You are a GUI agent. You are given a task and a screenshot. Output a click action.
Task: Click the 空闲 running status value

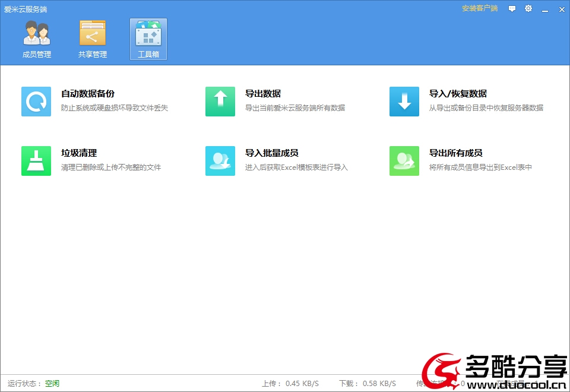[52, 384]
